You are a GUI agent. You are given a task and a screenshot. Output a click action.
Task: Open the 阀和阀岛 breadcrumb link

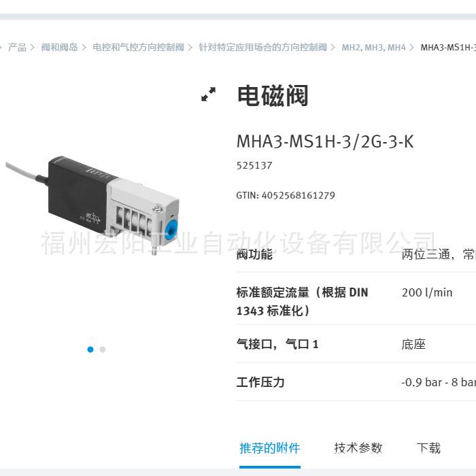(x=60, y=48)
